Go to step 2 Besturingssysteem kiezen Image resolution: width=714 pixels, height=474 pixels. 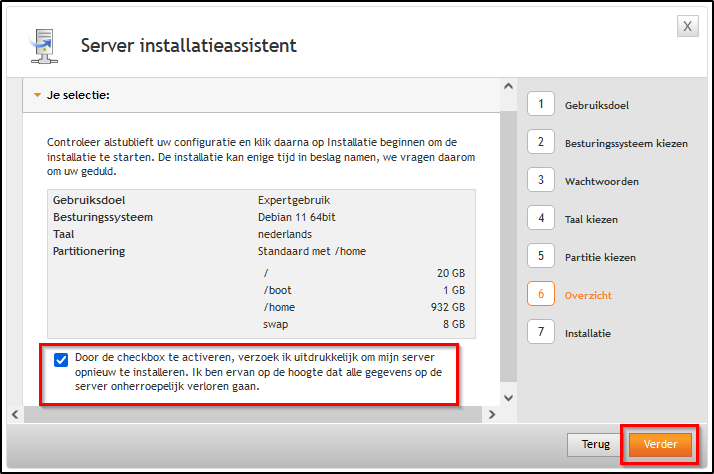tap(541, 142)
